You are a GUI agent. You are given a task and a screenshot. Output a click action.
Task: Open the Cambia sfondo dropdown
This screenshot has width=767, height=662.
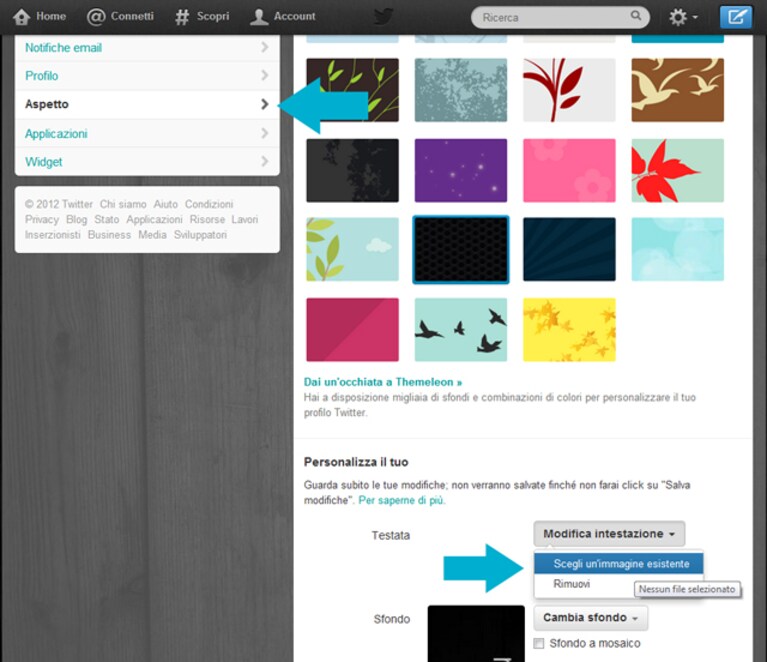coord(590,618)
